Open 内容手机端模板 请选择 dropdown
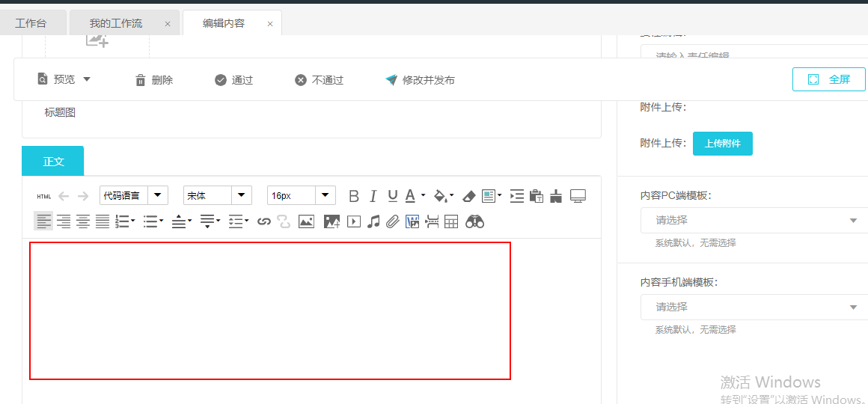 pyautogui.click(x=754, y=307)
